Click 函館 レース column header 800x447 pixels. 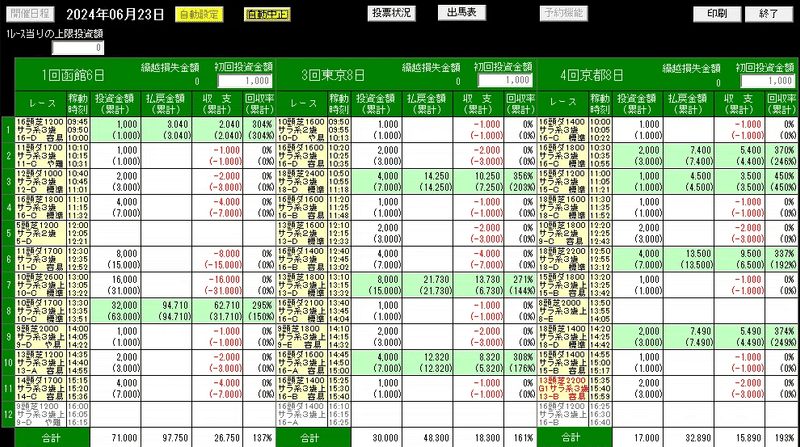(41, 104)
